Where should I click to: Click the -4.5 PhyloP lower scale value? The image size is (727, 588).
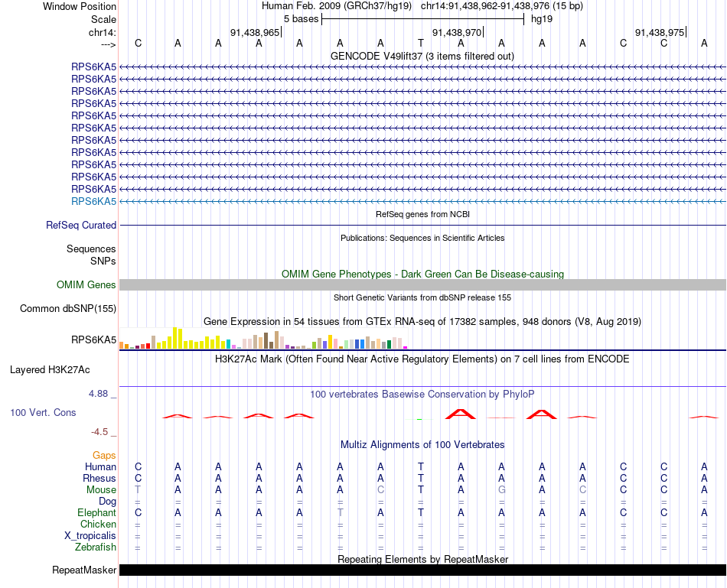99,432
